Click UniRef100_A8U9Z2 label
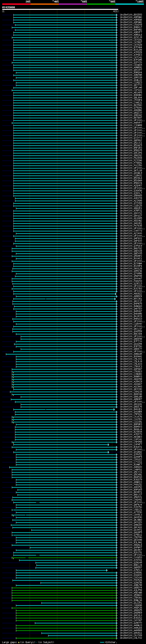The width and height of the screenshot is (146, 644). [131, 294]
